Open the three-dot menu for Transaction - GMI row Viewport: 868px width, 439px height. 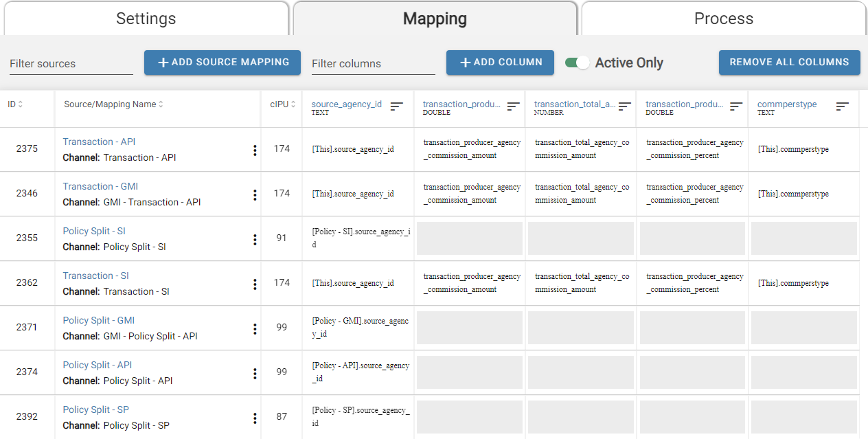click(255, 195)
